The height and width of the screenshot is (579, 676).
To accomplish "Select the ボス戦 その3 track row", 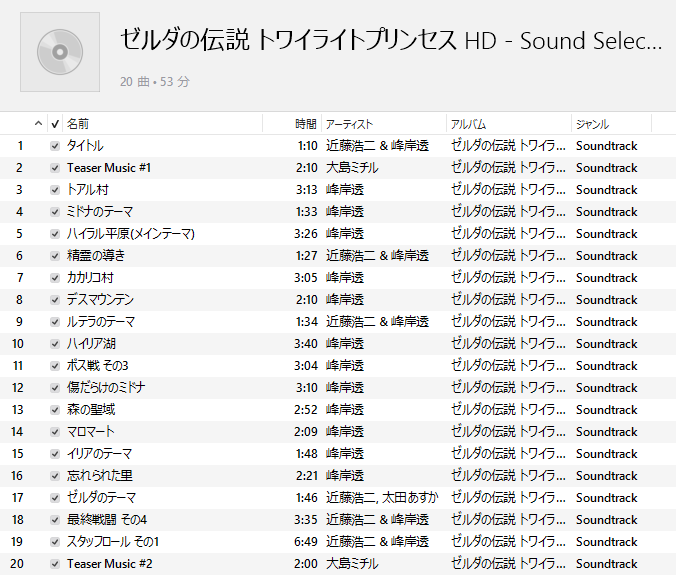I will click(x=98, y=366).
